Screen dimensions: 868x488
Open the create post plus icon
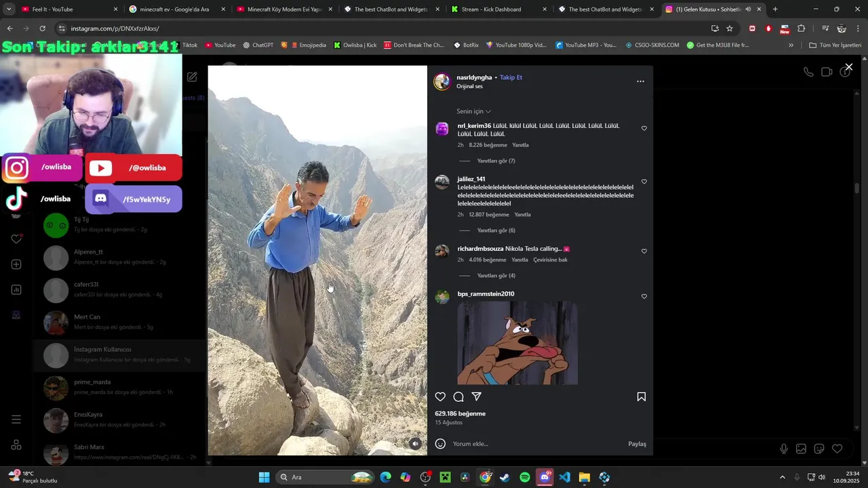[16, 264]
